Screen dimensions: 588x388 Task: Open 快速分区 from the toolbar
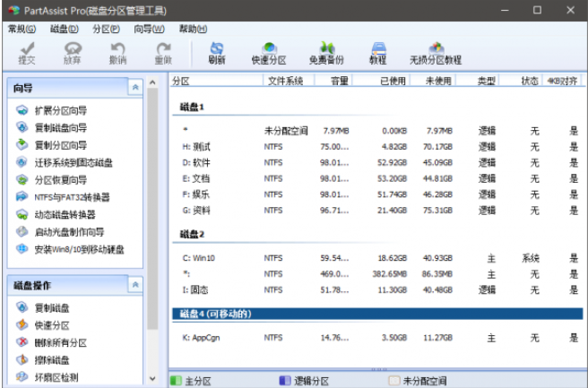point(269,53)
